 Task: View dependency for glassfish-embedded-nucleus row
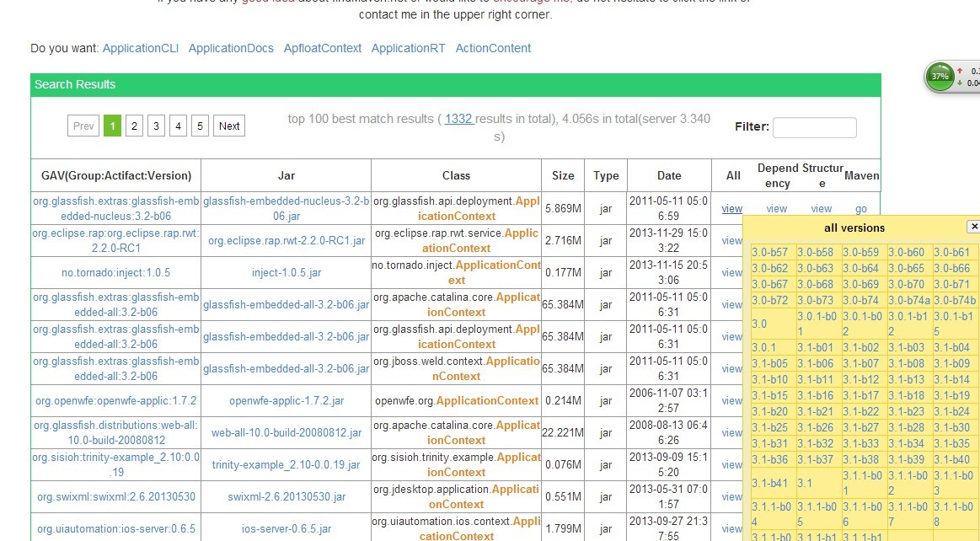click(x=776, y=209)
